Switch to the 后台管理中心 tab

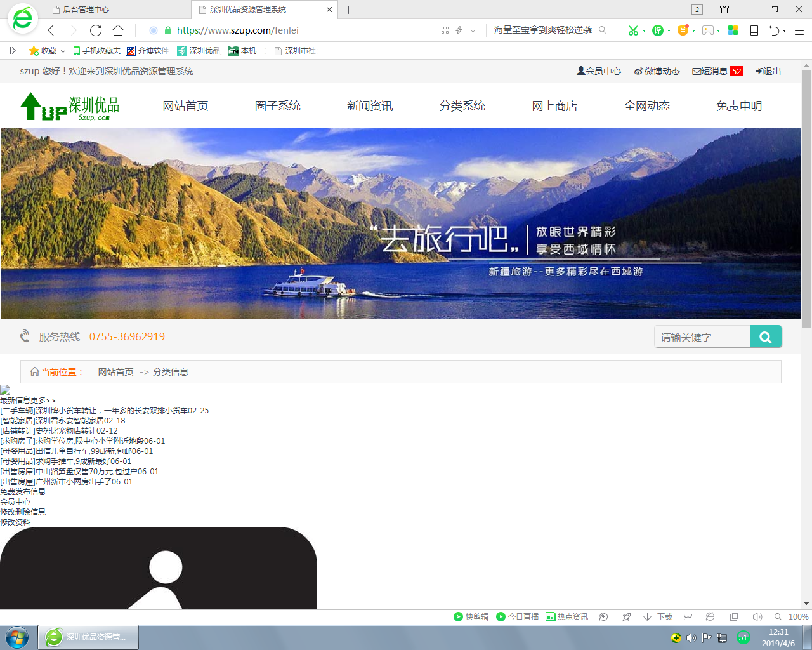pos(86,10)
